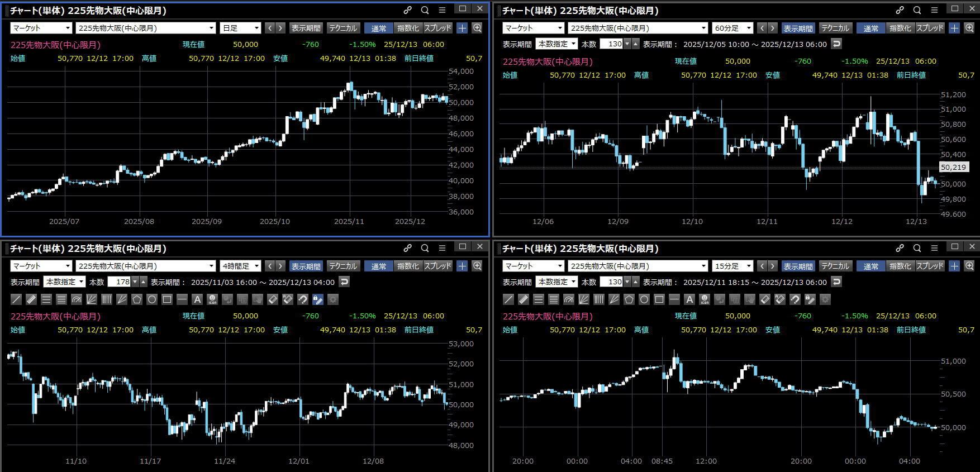Open the 日足 timeframe dropdown
This screenshot has height=472, width=980.
(x=241, y=28)
